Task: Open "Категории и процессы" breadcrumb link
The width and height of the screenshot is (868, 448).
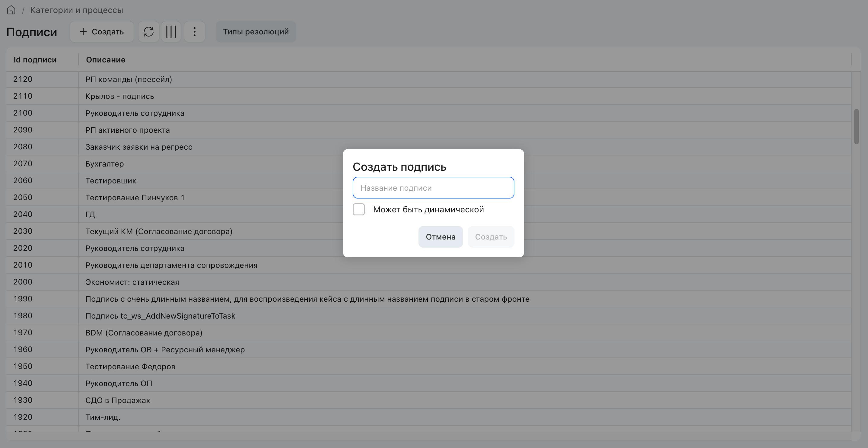Action: pyautogui.click(x=77, y=10)
